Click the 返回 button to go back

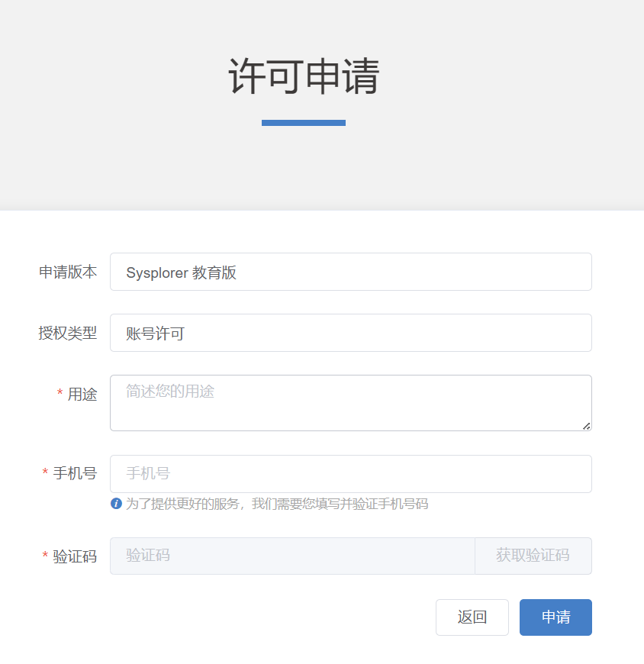472,617
